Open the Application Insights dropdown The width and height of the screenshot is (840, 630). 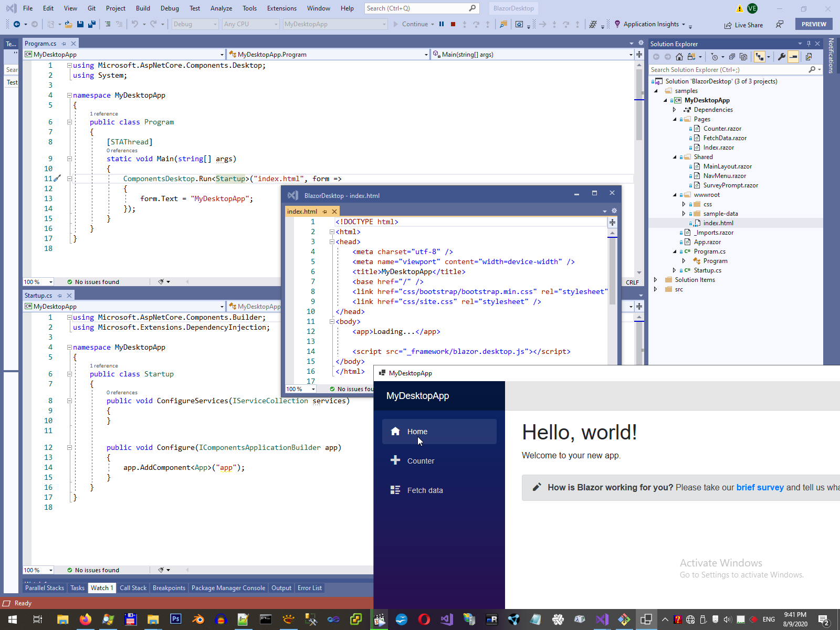[683, 24]
